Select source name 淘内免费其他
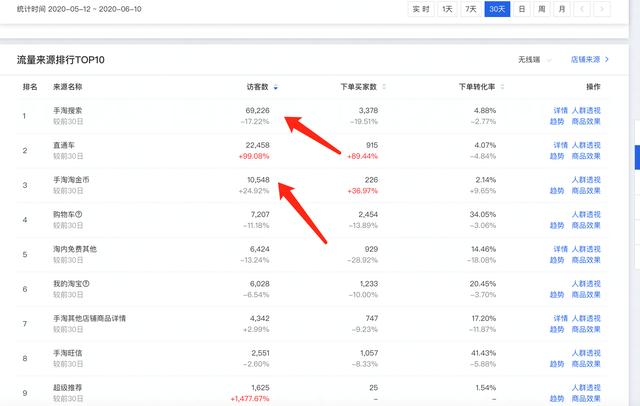Screen dimensions: 640x406 pyautogui.click(x=75, y=249)
